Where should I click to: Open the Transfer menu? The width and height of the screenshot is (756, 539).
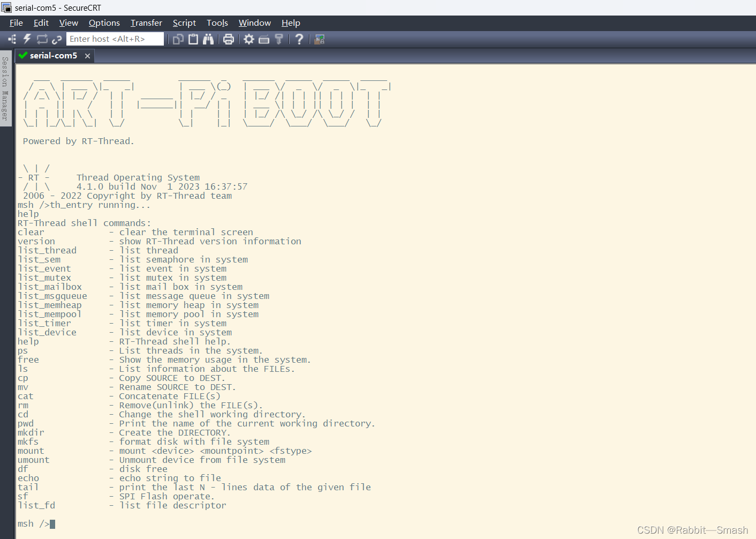point(146,23)
